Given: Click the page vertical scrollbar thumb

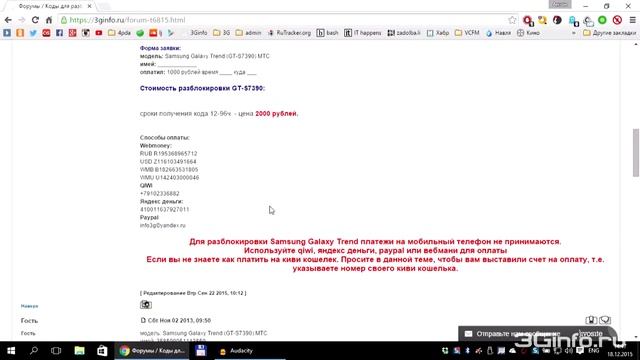Looking at the screenshot, I should 636,153.
